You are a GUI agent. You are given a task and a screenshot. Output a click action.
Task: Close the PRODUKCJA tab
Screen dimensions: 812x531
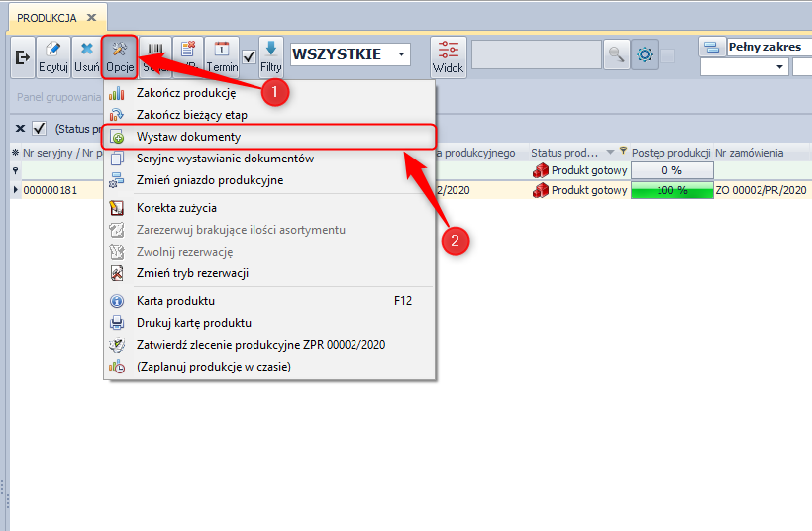pos(92,18)
